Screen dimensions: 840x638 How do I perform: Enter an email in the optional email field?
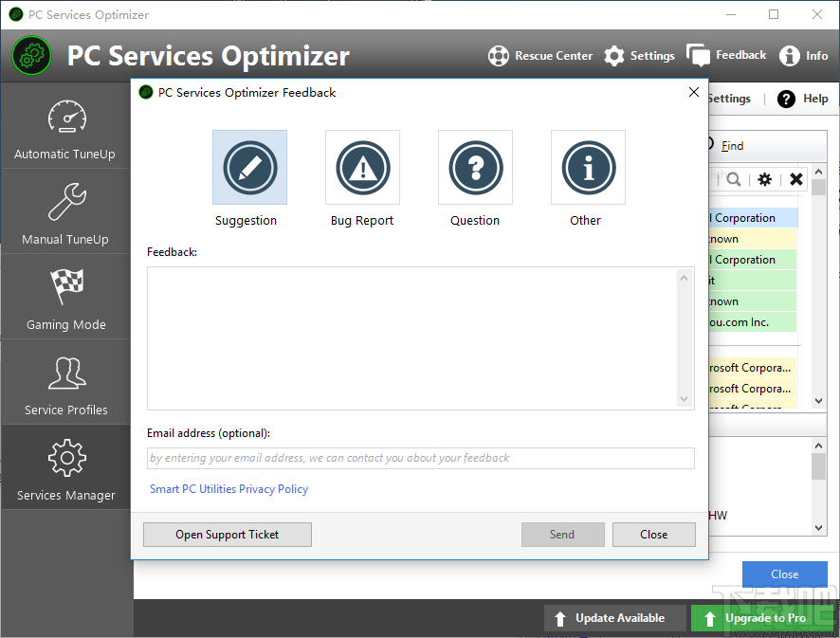coord(420,458)
